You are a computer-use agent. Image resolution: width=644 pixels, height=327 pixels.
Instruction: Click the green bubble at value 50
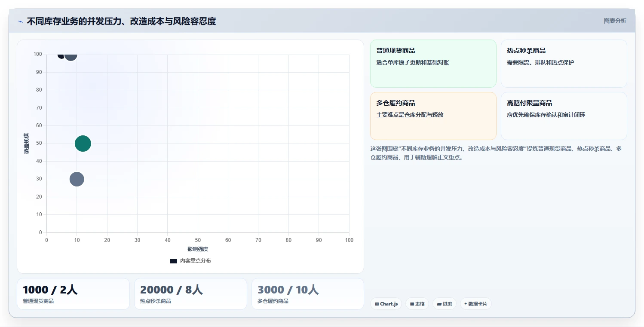83,144
